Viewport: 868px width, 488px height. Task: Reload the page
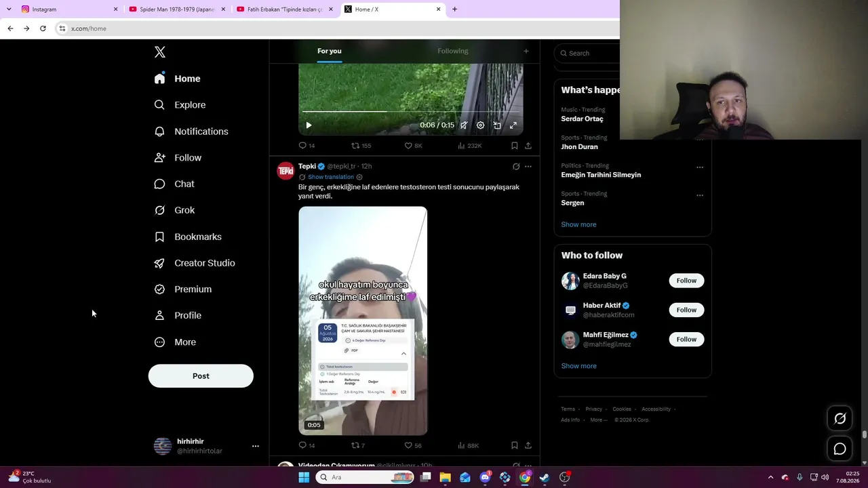[43, 28]
